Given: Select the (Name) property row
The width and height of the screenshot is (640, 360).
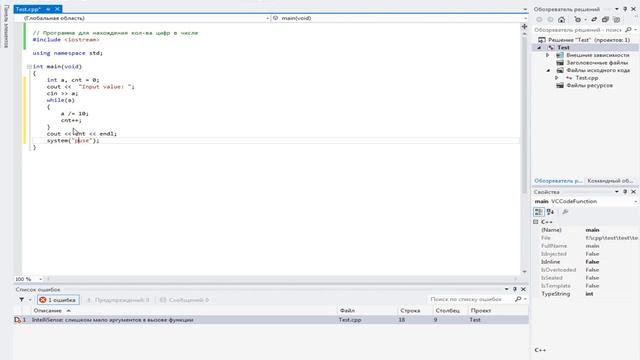Looking at the screenshot, I should (x=586, y=230).
